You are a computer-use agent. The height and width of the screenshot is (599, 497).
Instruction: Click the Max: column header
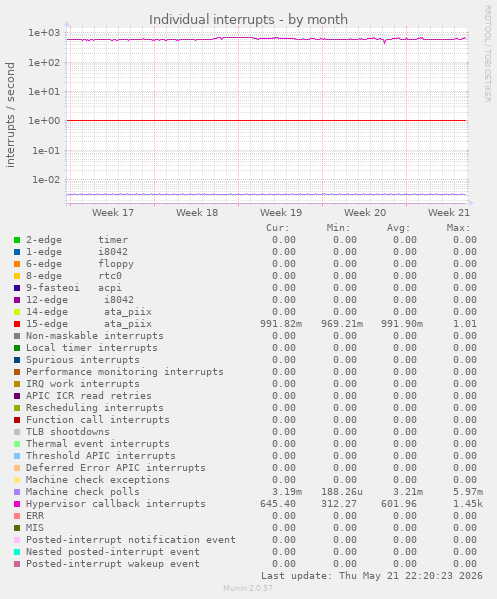tap(458, 228)
